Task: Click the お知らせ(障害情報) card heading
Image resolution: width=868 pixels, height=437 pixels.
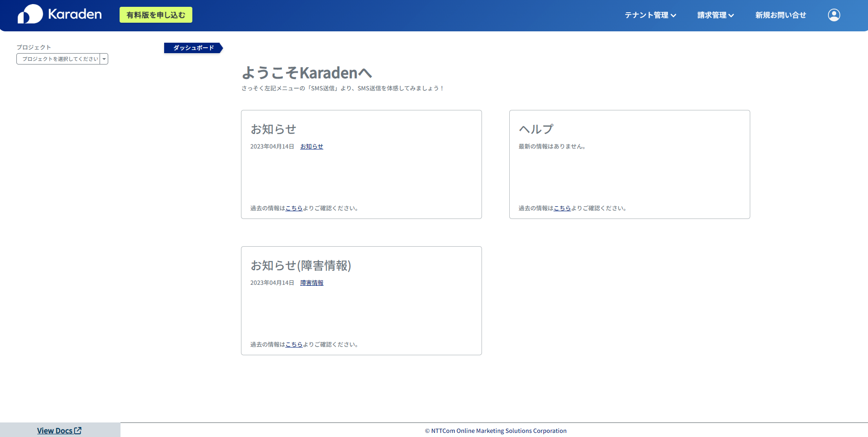Action: click(x=301, y=265)
